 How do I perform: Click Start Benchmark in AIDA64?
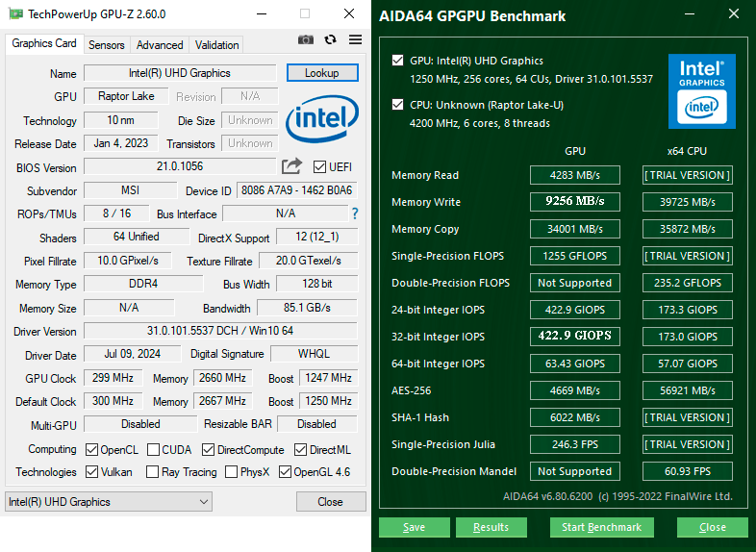coord(602,527)
